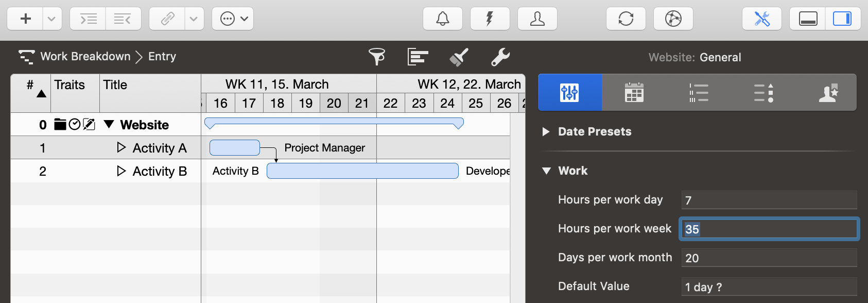Viewport: 868px width, 303px height.
Task: Open the bell reminders toolbar button
Action: pyautogui.click(x=442, y=19)
